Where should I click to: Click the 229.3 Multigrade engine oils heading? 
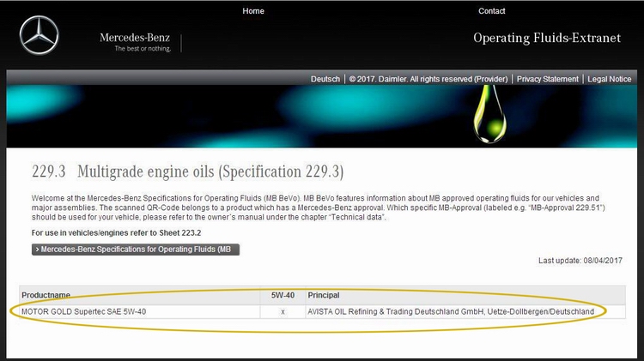[188, 171]
